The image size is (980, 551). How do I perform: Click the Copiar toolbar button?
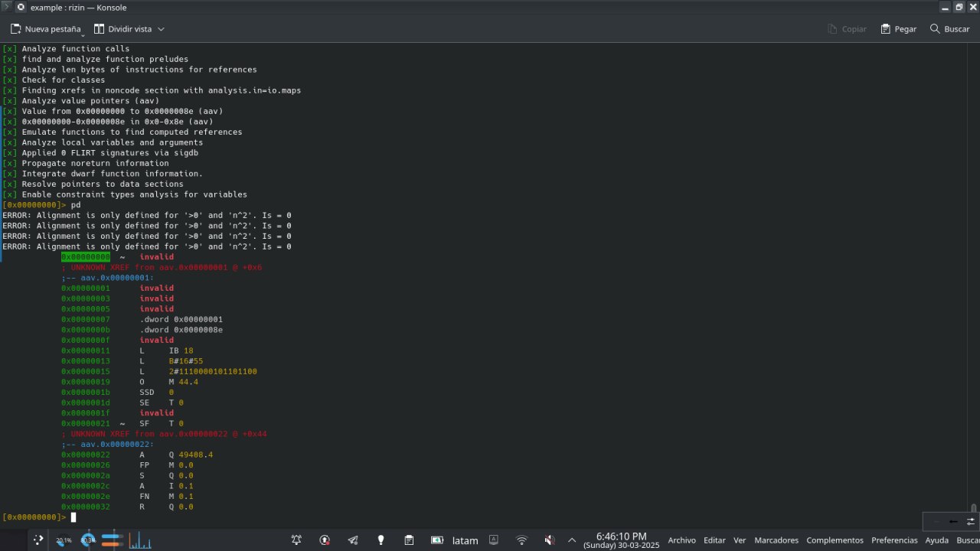(847, 29)
